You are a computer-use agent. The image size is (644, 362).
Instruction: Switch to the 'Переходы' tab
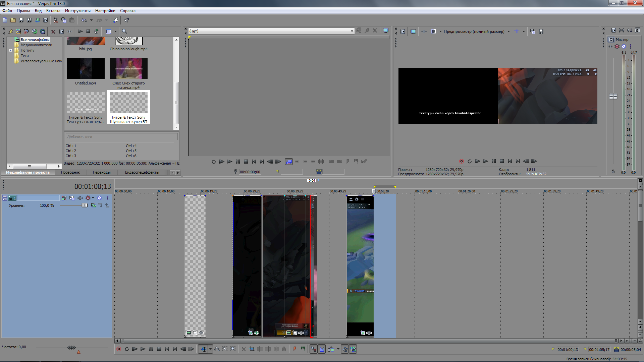click(102, 172)
